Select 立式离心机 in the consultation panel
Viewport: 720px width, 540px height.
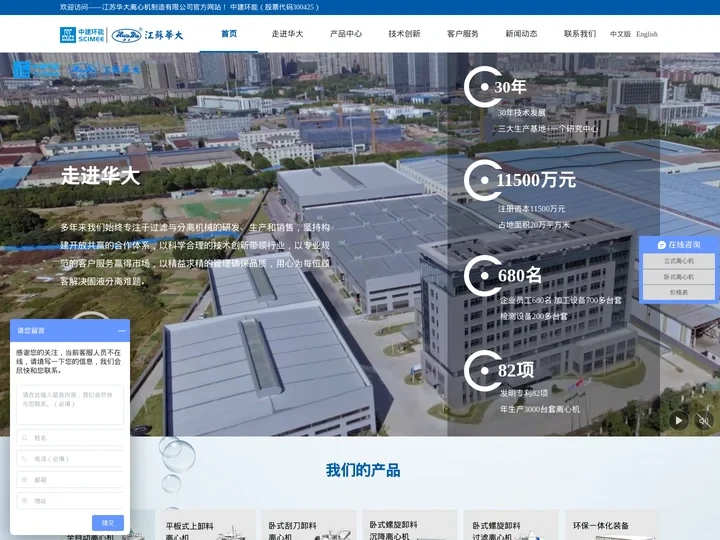pyautogui.click(x=679, y=261)
